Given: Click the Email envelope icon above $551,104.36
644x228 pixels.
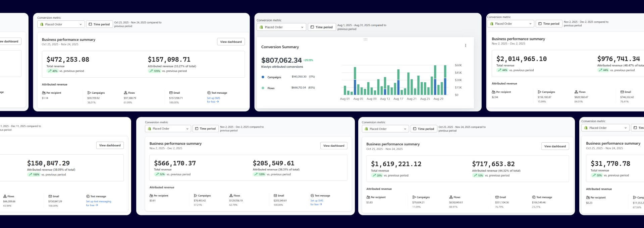Looking at the screenshot, I should [x=497, y=197].
